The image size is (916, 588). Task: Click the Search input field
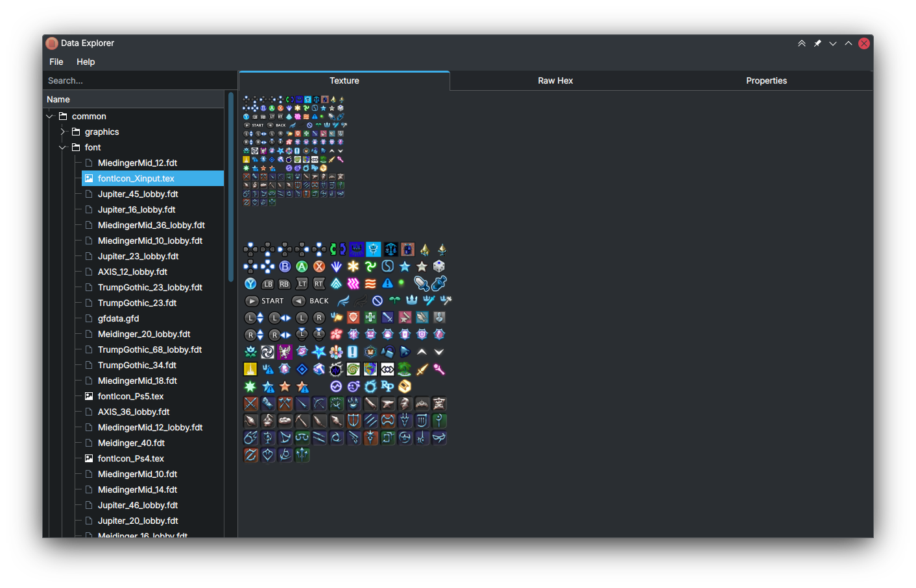(139, 80)
